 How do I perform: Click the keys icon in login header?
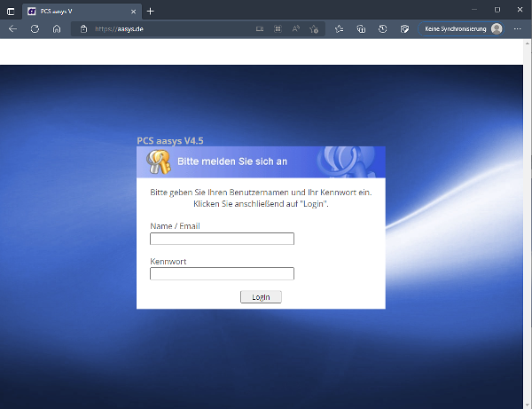(158, 161)
